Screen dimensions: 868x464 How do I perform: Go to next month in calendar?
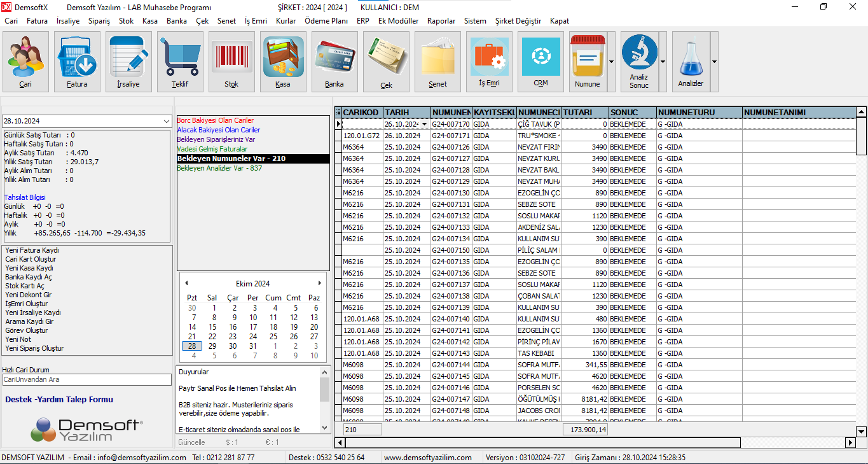[320, 283]
